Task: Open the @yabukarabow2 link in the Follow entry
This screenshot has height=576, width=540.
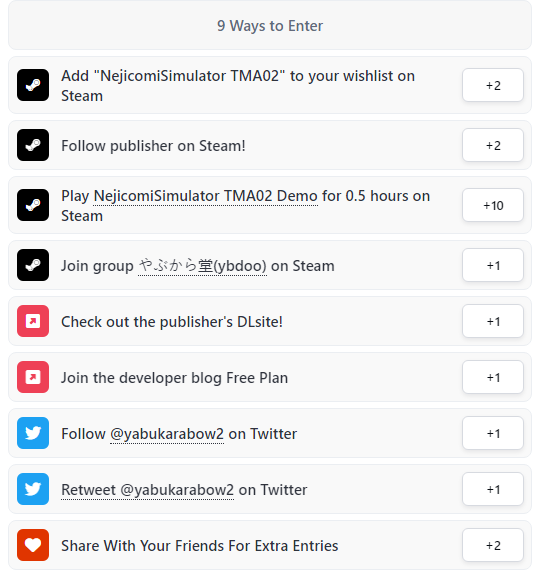Action: pos(167,434)
